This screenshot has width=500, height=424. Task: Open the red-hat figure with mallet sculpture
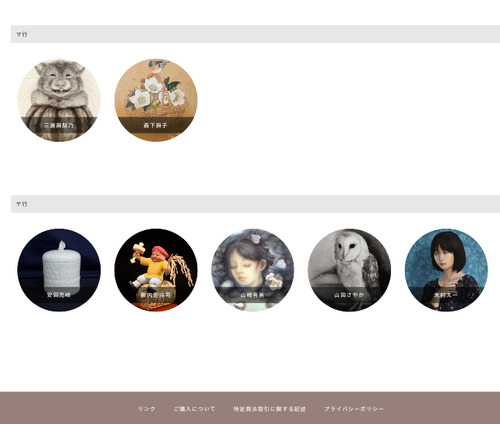click(x=156, y=270)
